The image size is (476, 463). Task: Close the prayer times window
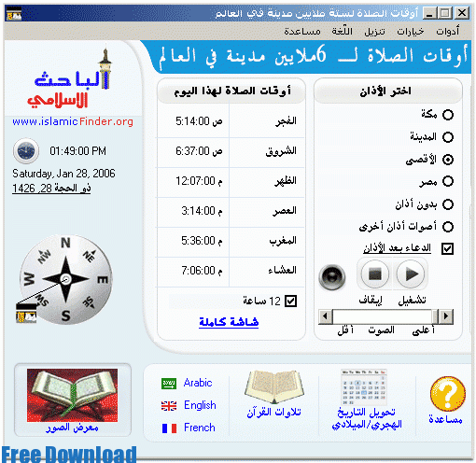tap(461, 13)
